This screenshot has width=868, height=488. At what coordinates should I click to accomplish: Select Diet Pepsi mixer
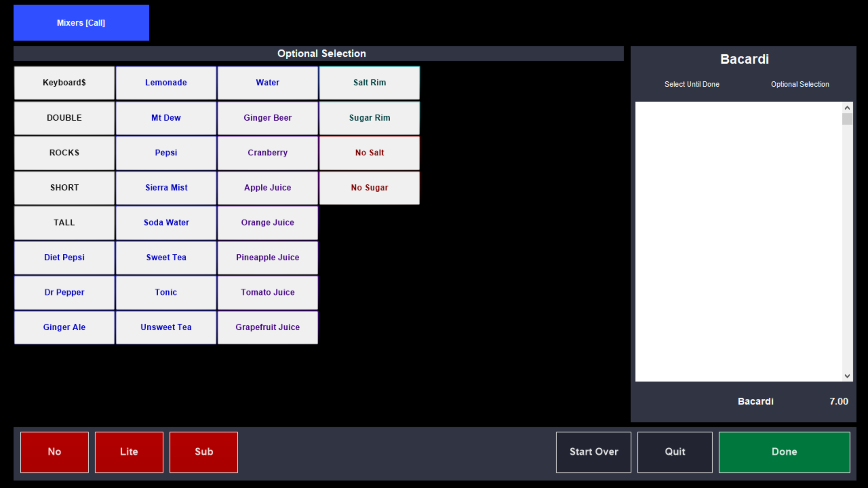point(64,258)
